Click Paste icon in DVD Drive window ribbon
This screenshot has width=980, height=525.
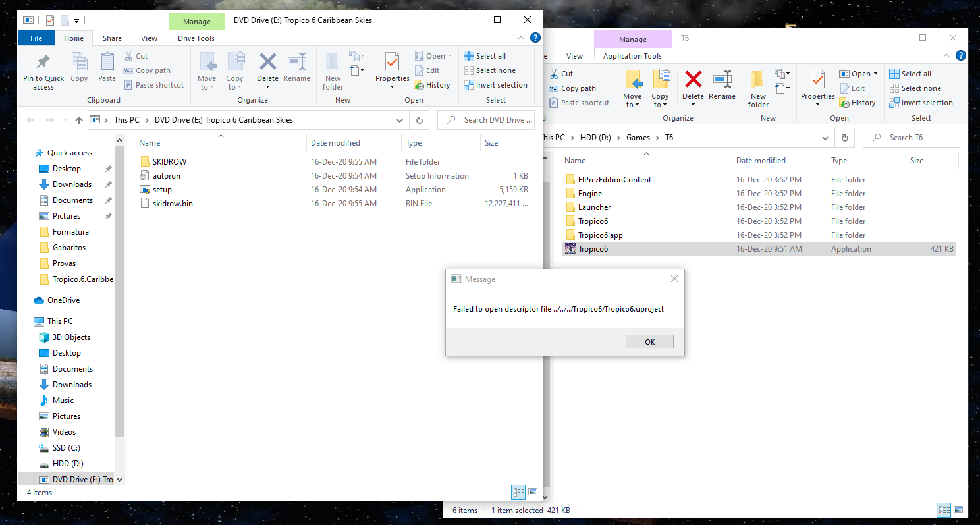107,67
